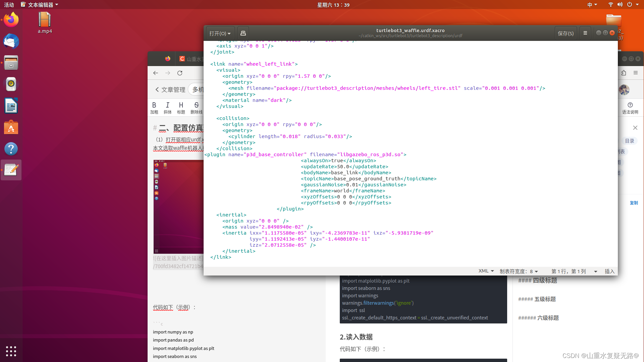Open the 文本编辑器 app menu
Viewport: 644px width, 362px height.
pyautogui.click(x=39, y=5)
